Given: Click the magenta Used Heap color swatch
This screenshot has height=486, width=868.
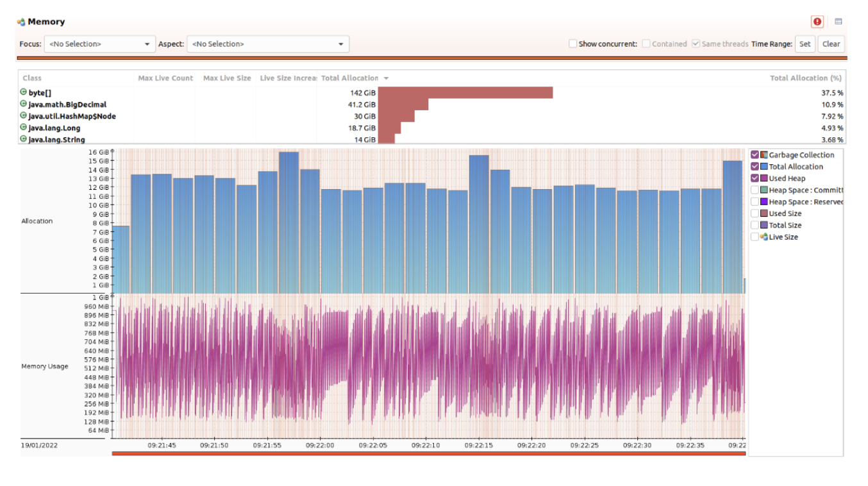Looking at the screenshot, I should (764, 178).
